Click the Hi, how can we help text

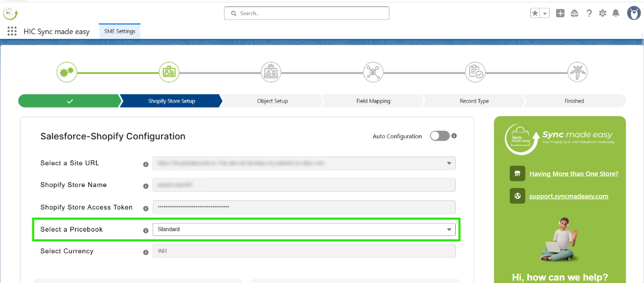pyautogui.click(x=560, y=277)
